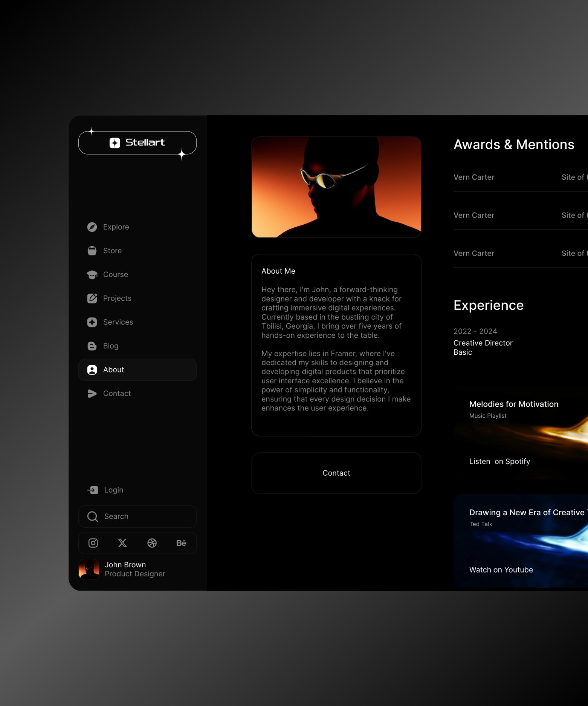The width and height of the screenshot is (588, 706).
Task: Click the Login link
Action: tap(114, 490)
